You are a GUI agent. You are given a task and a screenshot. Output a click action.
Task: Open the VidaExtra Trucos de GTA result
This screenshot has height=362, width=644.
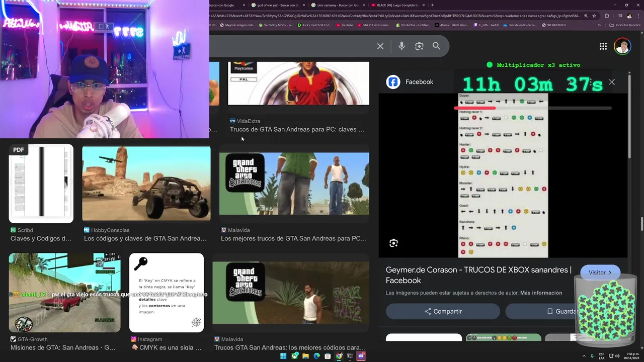297,129
